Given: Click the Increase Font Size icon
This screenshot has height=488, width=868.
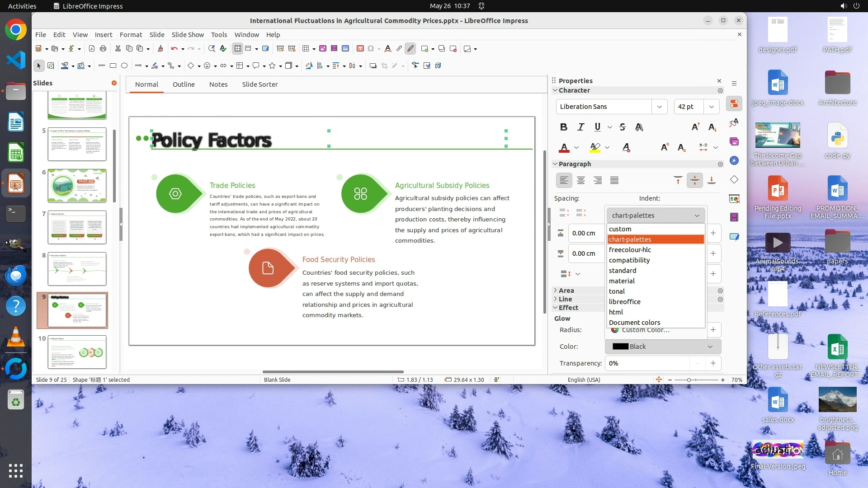Looking at the screenshot, I should tap(695, 127).
